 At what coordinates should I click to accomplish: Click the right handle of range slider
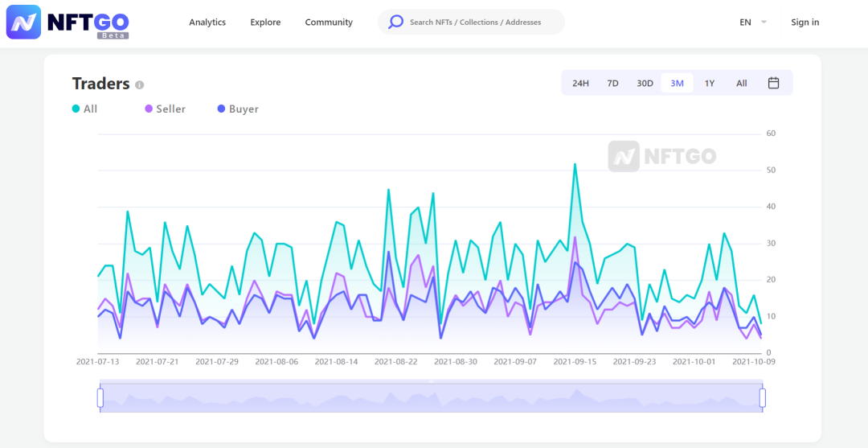click(762, 397)
